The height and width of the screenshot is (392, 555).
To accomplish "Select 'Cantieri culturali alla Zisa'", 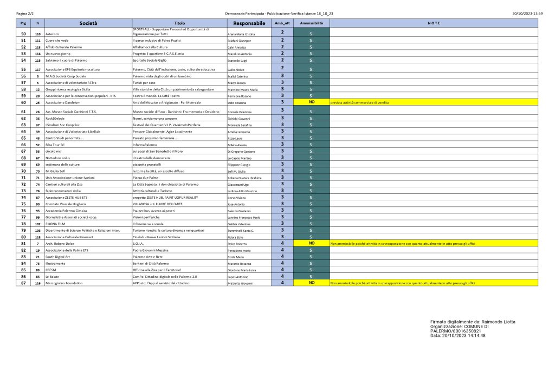I will coord(88,184).
